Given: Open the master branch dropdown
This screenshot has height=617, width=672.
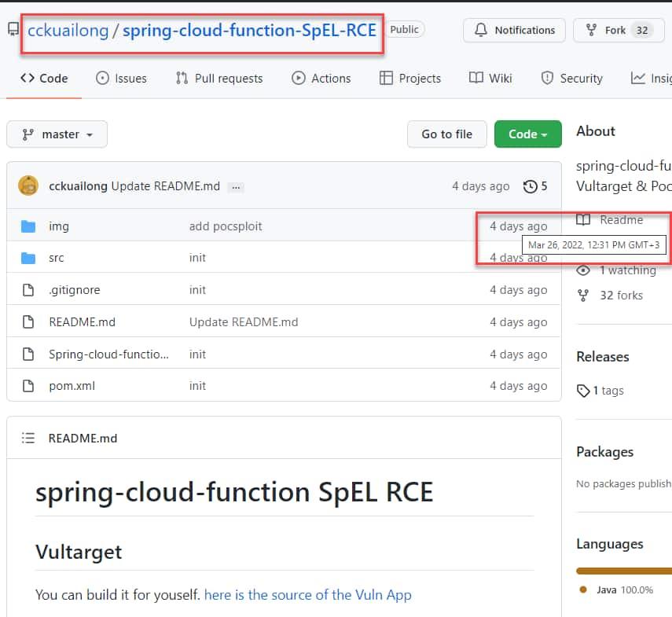Looking at the screenshot, I should click(x=56, y=134).
